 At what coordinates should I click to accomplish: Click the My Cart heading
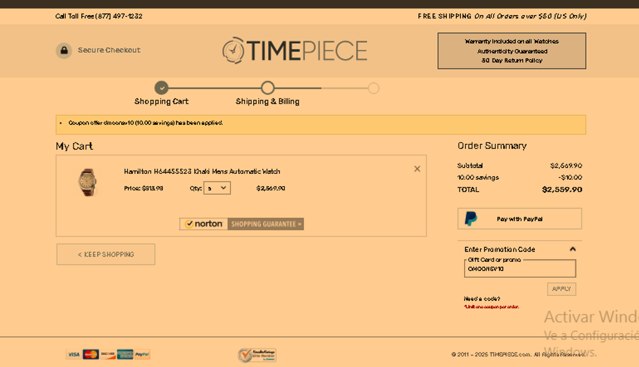pyautogui.click(x=74, y=146)
